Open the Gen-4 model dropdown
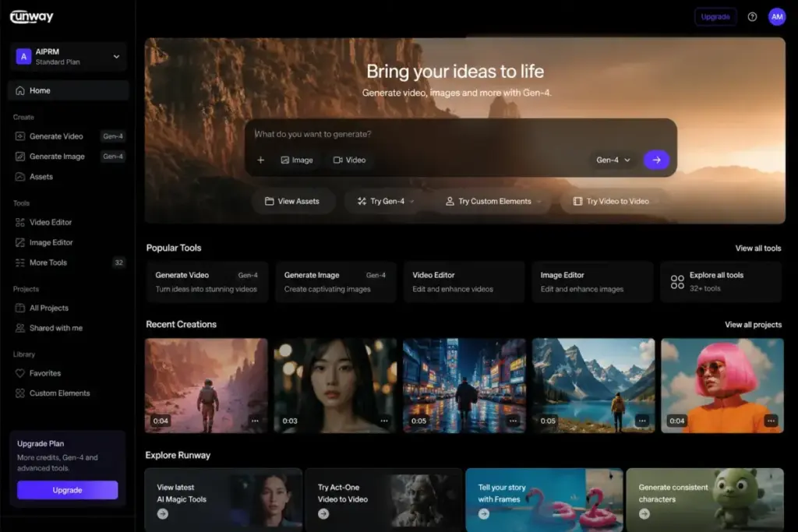 (613, 160)
